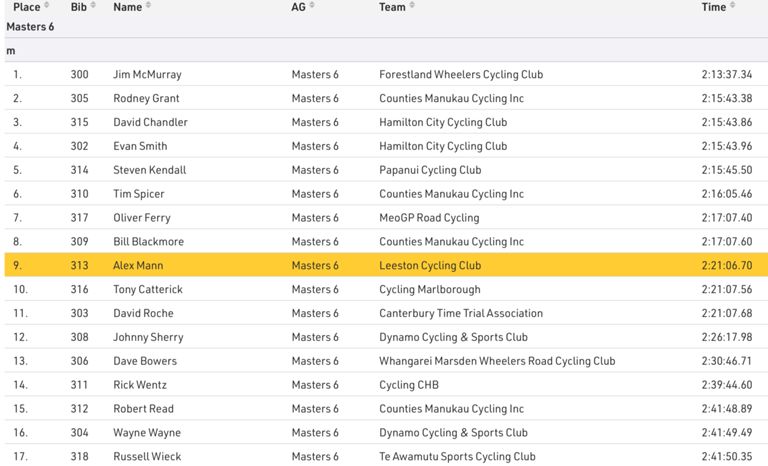Click time 2:26:17.98
Image resolution: width=768 pixels, height=466 pixels.
727,337
